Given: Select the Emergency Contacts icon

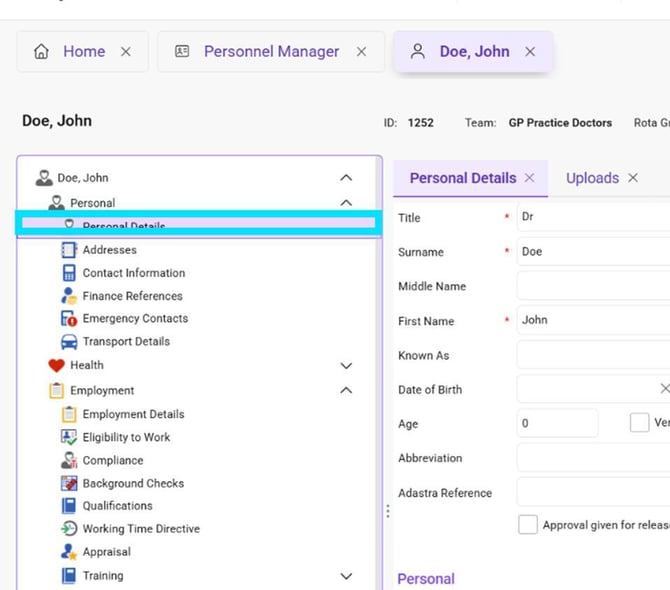Looking at the screenshot, I should pos(69,318).
